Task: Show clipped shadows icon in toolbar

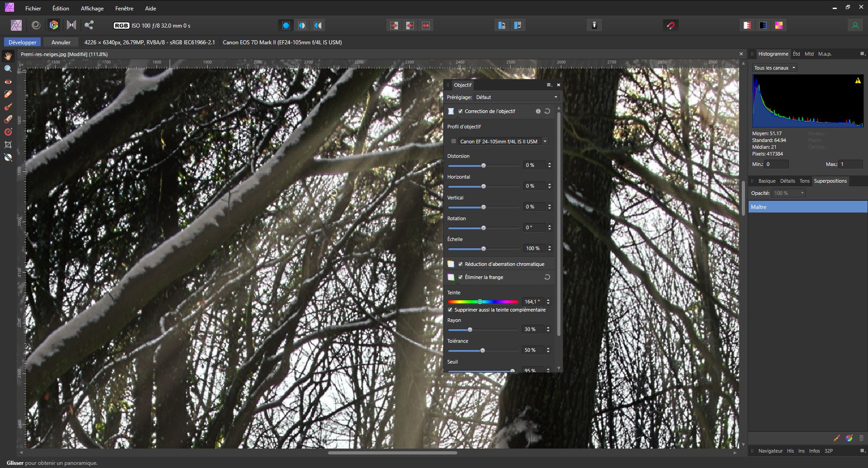Action: click(763, 25)
